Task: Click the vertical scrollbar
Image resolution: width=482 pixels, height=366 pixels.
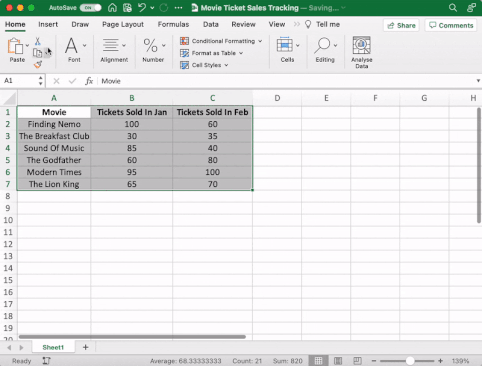Action: (x=479, y=166)
